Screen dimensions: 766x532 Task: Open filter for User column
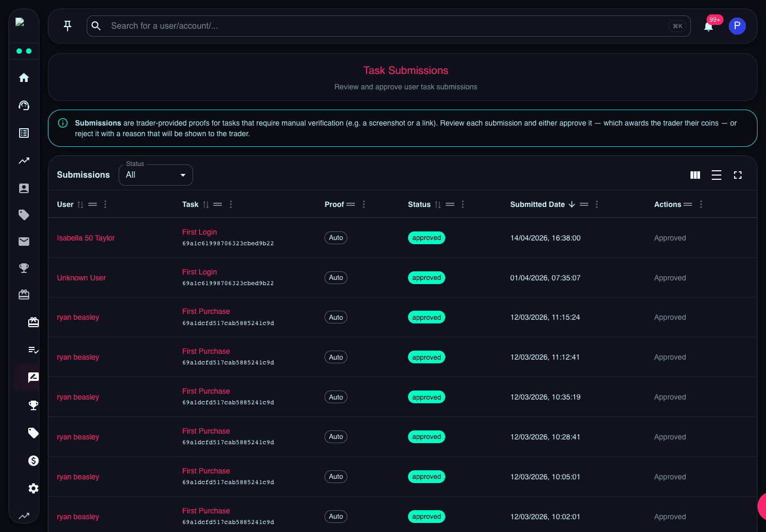(x=93, y=204)
